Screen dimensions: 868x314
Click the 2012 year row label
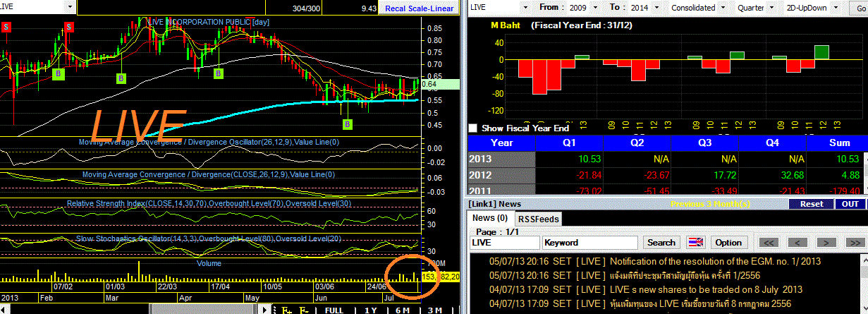click(x=501, y=174)
